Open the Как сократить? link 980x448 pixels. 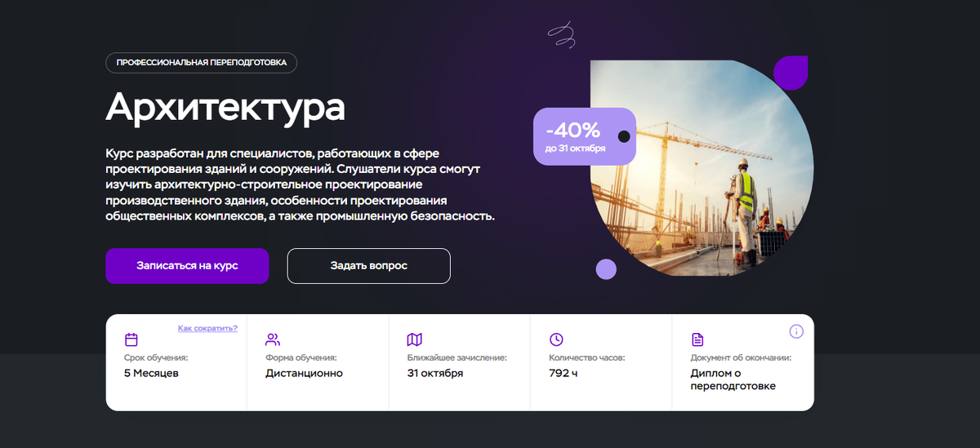click(x=207, y=328)
